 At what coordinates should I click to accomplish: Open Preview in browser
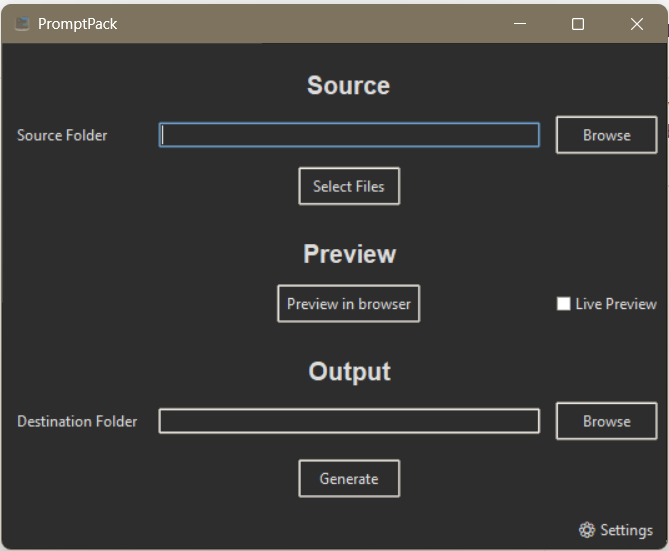click(349, 303)
